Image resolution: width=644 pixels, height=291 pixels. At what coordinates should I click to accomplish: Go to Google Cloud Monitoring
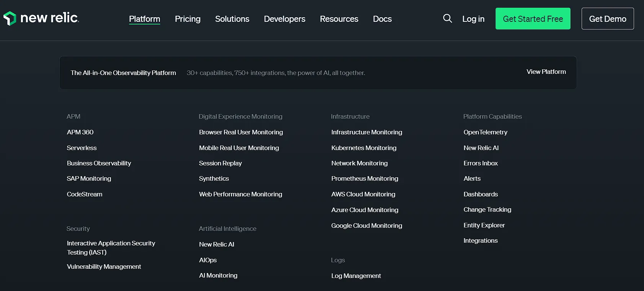pos(367,226)
